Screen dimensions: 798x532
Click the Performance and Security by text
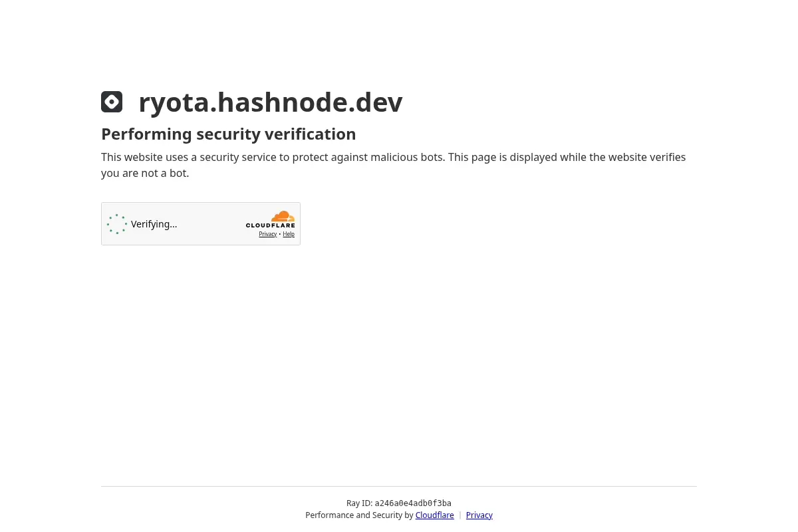(x=359, y=515)
